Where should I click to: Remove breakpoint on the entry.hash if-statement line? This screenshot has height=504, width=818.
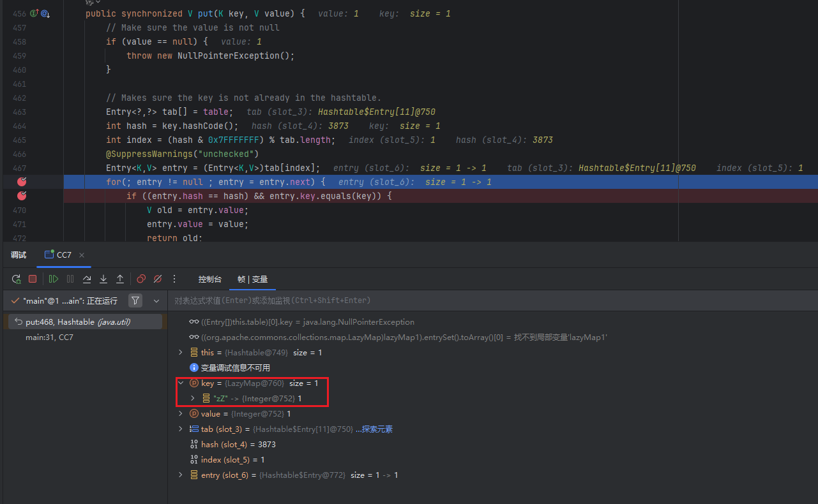coord(22,196)
